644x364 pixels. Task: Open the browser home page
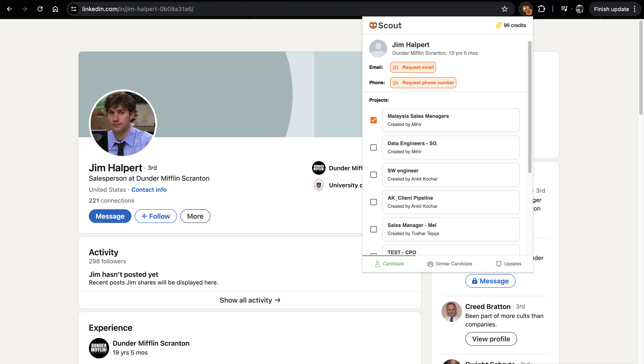tap(55, 9)
